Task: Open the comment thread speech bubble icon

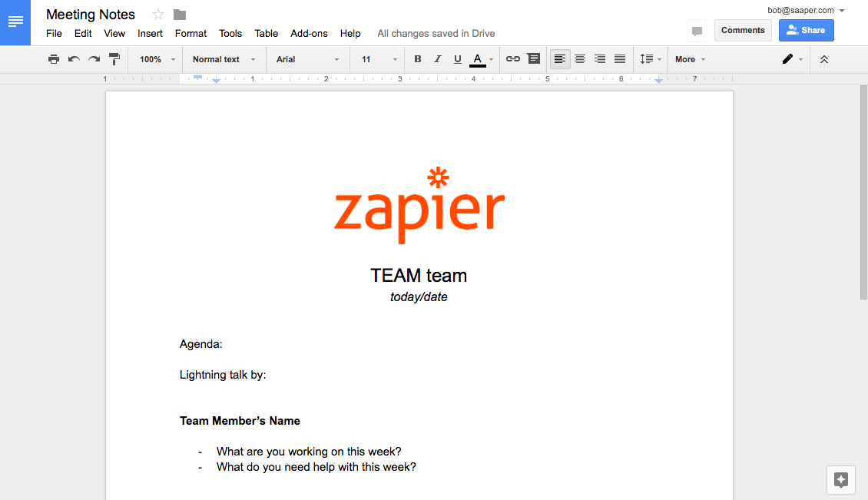Action: coord(697,31)
